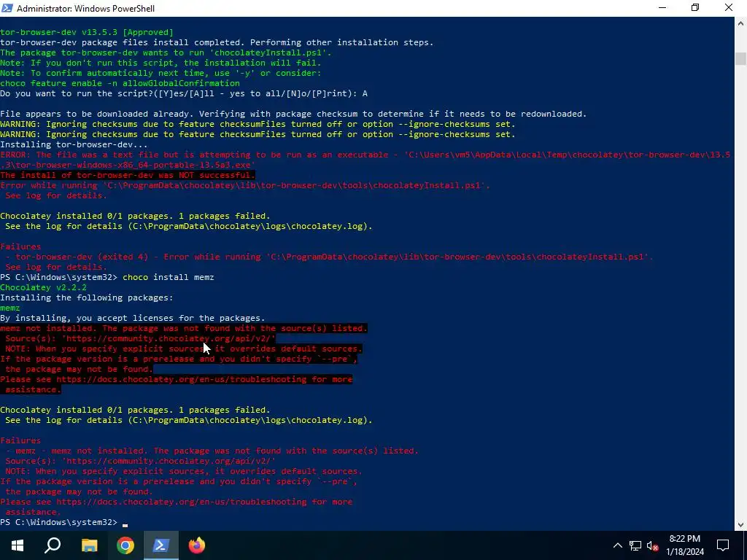This screenshot has height=560, width=747.
Task: Open the Windows Start menu
Action: click(x=18, y=545)
